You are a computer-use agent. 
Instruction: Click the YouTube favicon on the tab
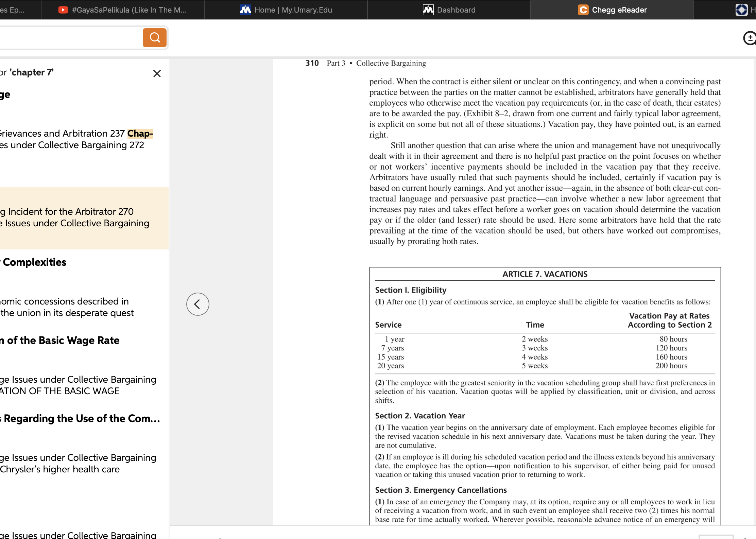63,10
